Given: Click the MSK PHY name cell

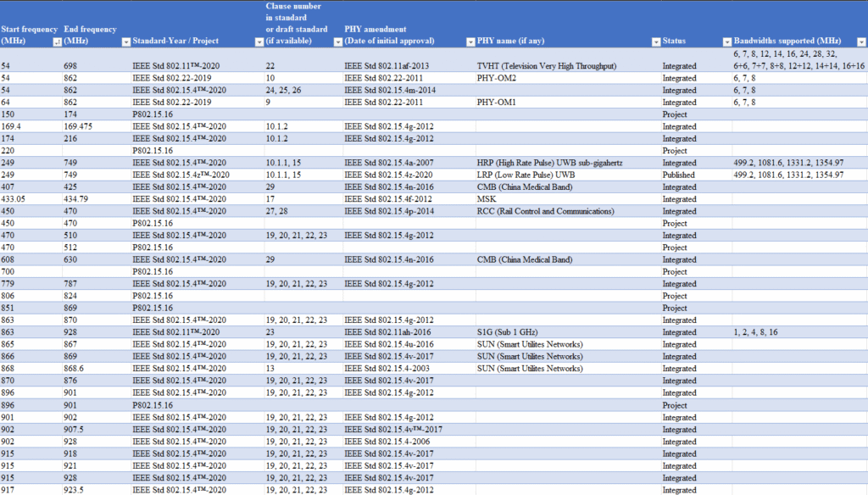Looking at the screenshot, I should pos(486,199).
